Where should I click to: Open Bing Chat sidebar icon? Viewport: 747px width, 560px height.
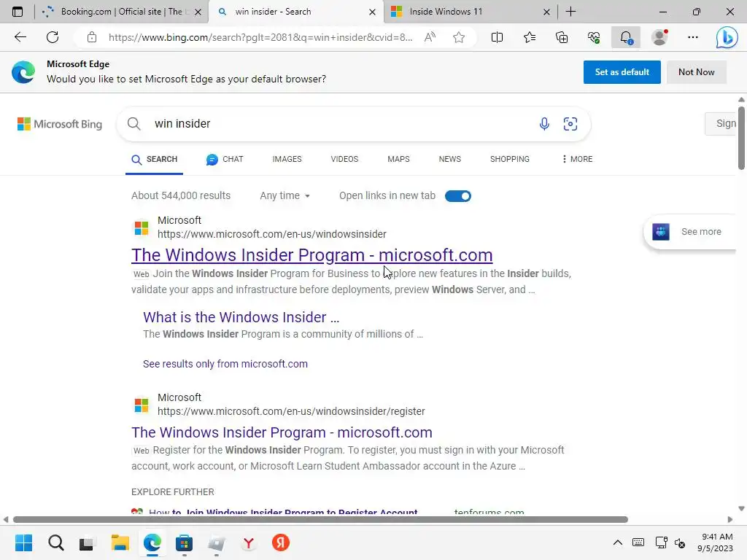727,37
